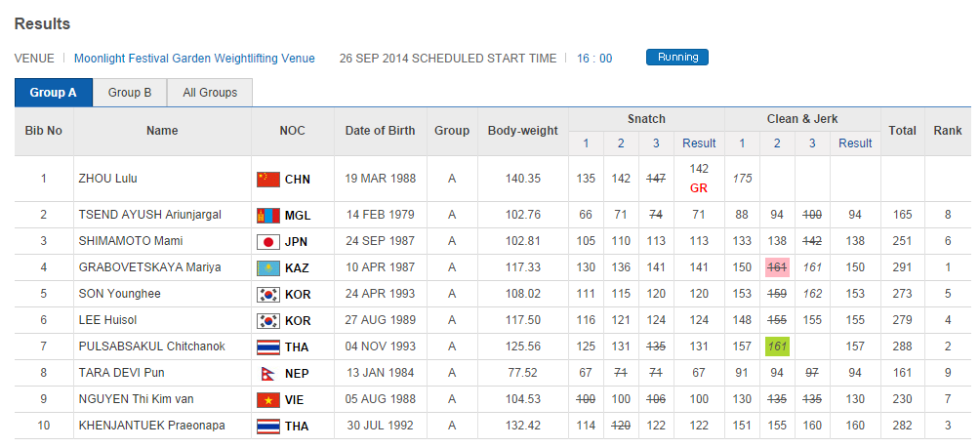The height and width of the screenshot is (448, 980).
Task: Click the China flag icon
Action: [x=267, y=179]
